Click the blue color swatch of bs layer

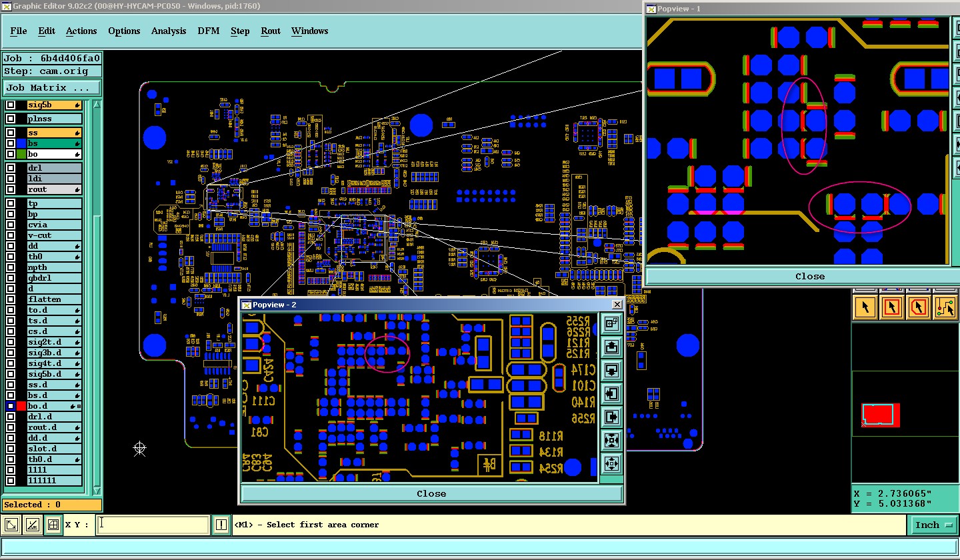pos(21,143)
